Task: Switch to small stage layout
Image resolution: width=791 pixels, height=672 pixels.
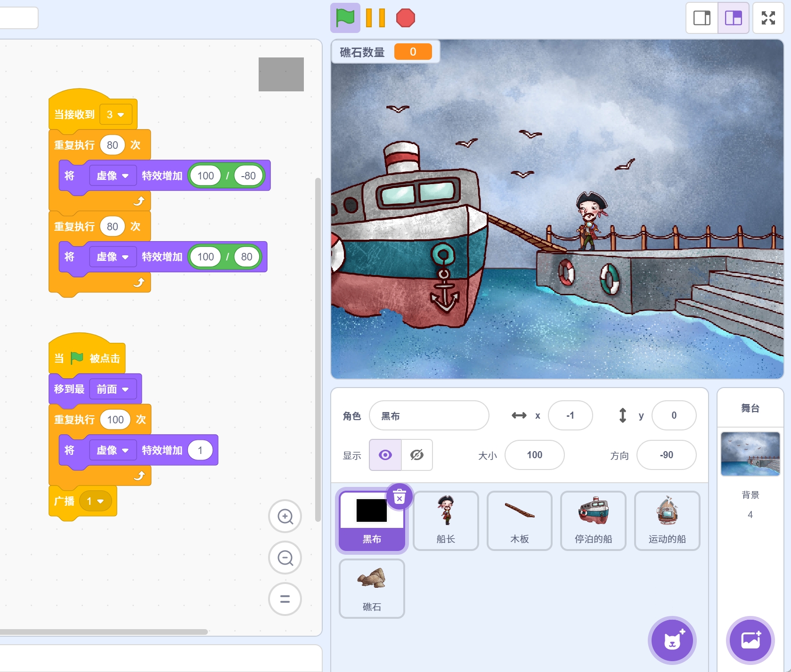Action: pyautogui.click(x=701, y=18)
